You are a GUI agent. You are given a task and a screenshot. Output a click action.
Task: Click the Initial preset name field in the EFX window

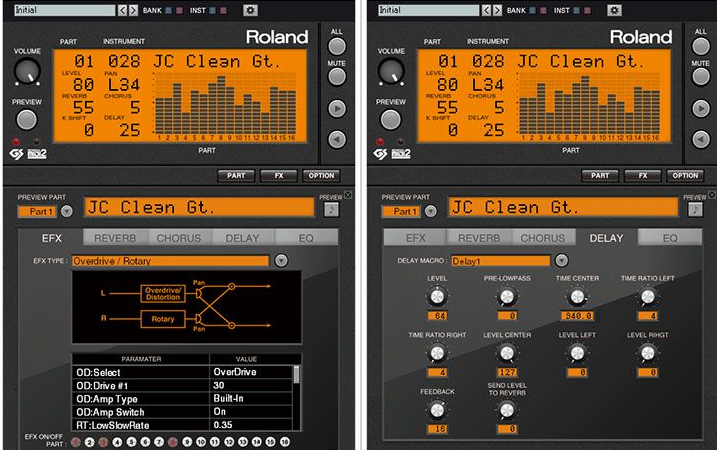tap(64, 10)
